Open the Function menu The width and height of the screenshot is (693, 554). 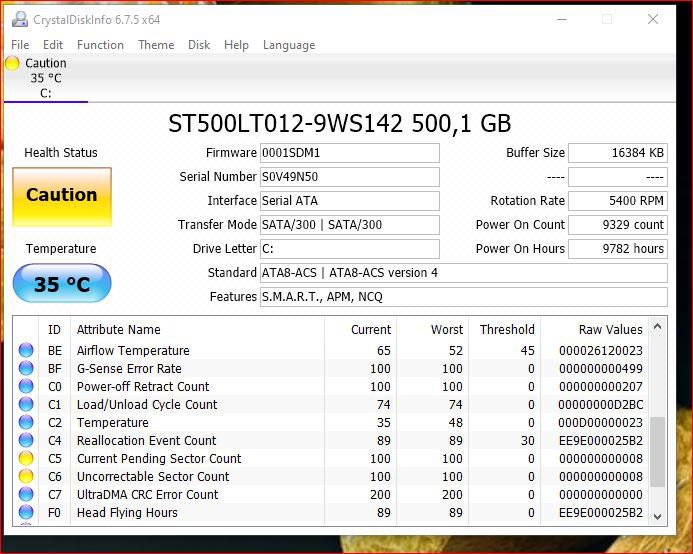100,45
